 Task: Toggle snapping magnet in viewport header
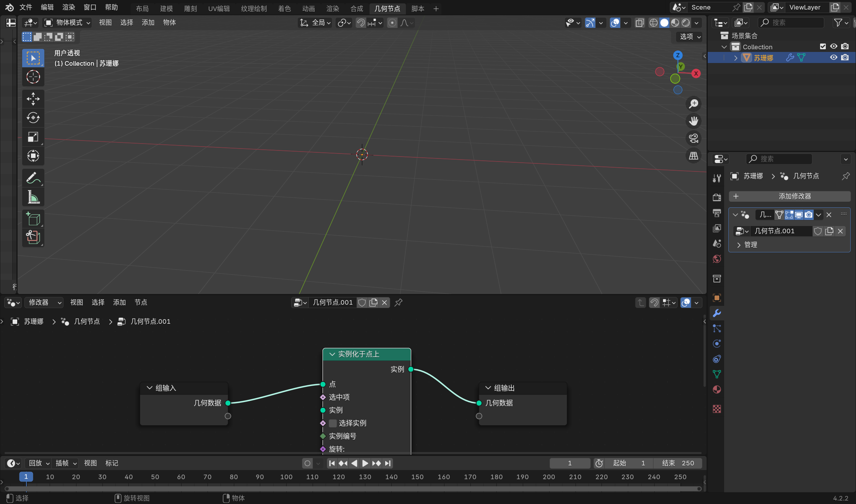coord(361,23)
